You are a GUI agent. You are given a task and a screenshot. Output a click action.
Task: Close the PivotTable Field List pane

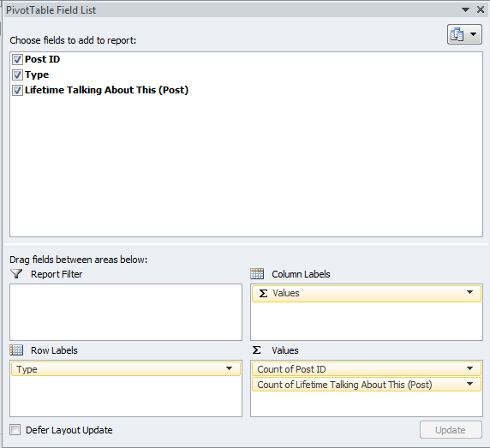pyautogui.click(x=481, y=9)
